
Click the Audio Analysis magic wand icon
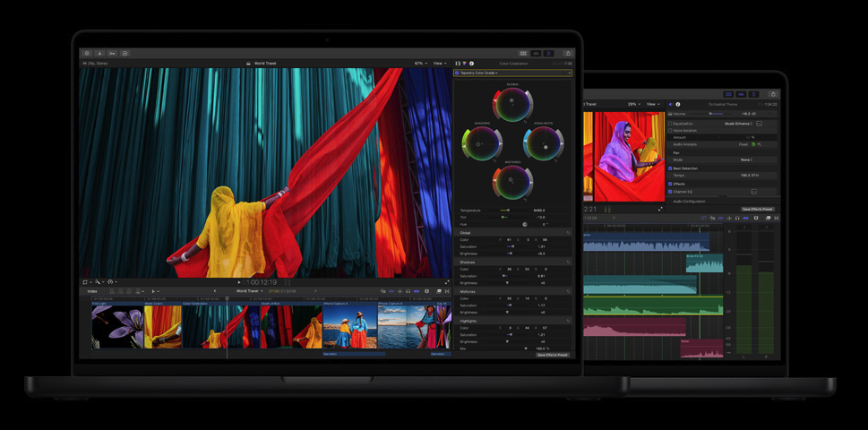click(x=759, y=144)
